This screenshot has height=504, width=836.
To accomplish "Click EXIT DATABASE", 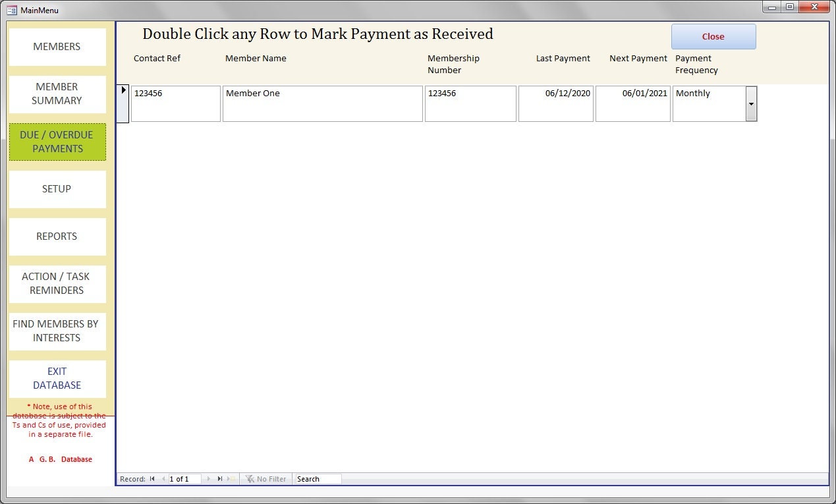I will (57, 378).
